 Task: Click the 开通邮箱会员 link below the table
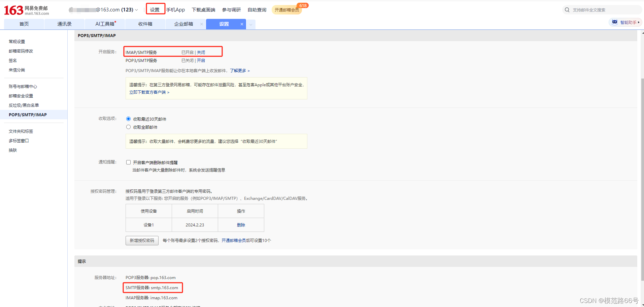tap(234, 241)
